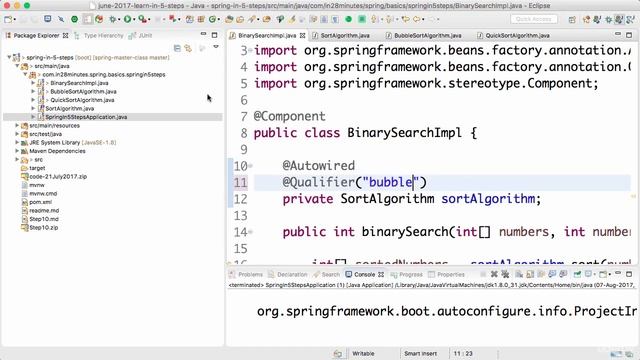Click in the Quick Access search field
The height and width of the screenshot is (360, 640).
(533, 19)
